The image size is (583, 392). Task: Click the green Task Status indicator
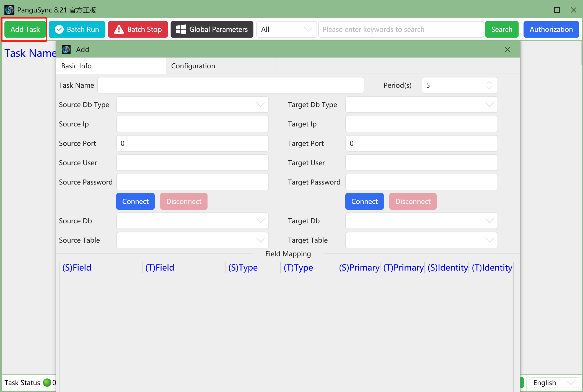[47, 383]
